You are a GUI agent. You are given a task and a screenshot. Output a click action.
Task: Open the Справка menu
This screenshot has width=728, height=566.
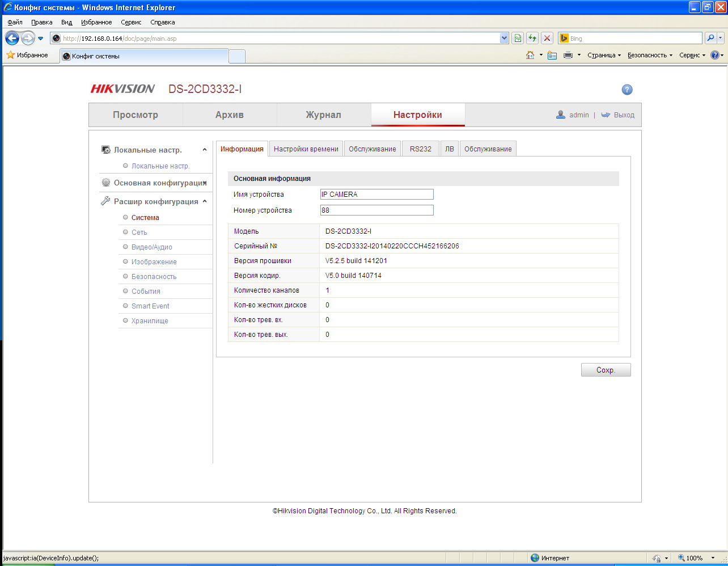[x=163, y=22]
